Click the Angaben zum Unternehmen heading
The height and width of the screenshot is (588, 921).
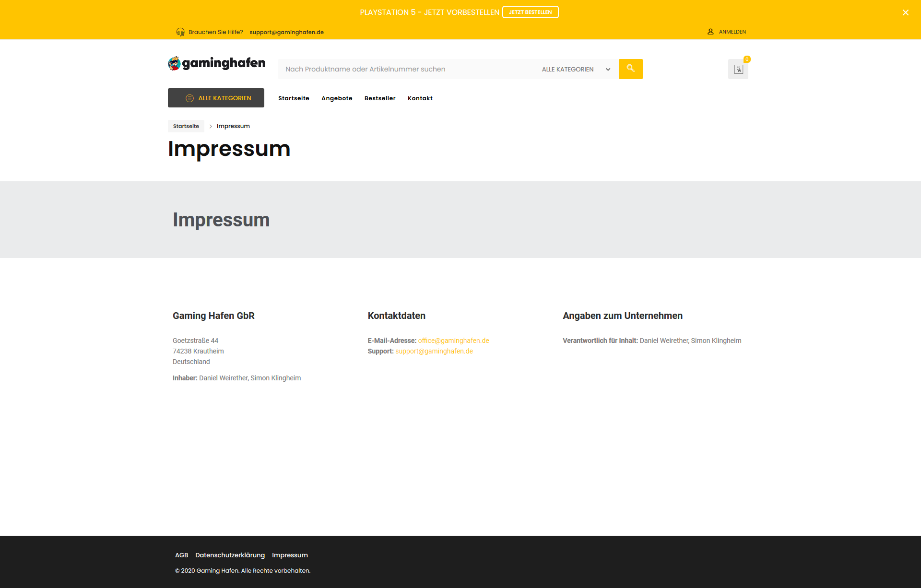[623, 316]
